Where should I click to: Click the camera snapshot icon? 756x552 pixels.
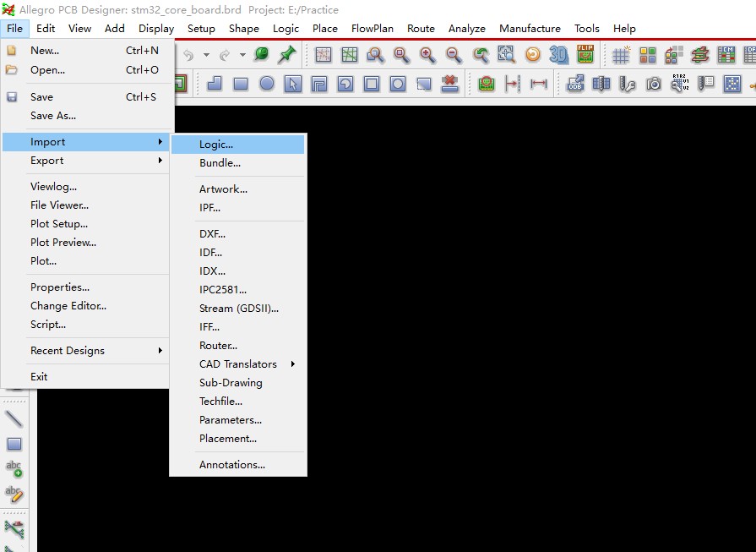tap(654, 84)
